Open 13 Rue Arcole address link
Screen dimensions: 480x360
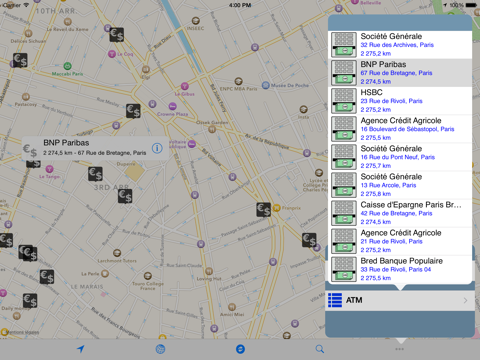click(388, 185)
